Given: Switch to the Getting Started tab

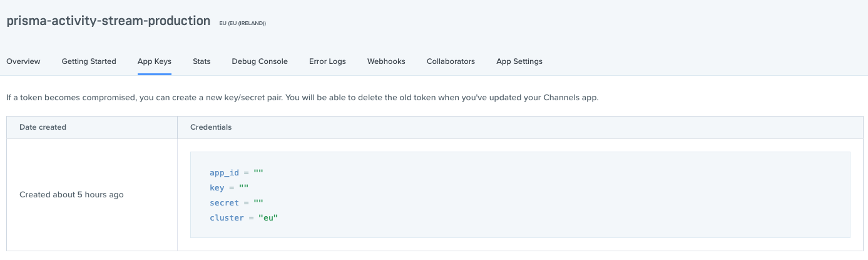Looking at the screenshot, I should 89,61.
